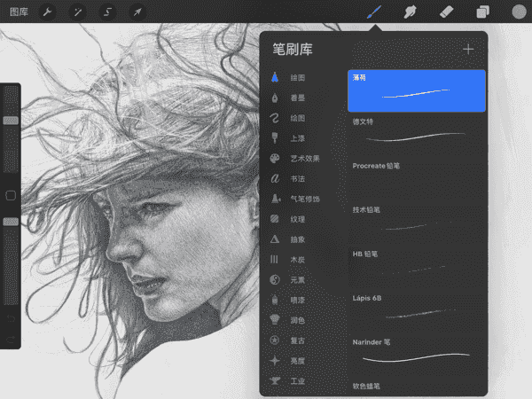Viewport: 532px width, 399px height.
Task: Choose the Lápis 6B brush
Action: (x=417, y=311)
